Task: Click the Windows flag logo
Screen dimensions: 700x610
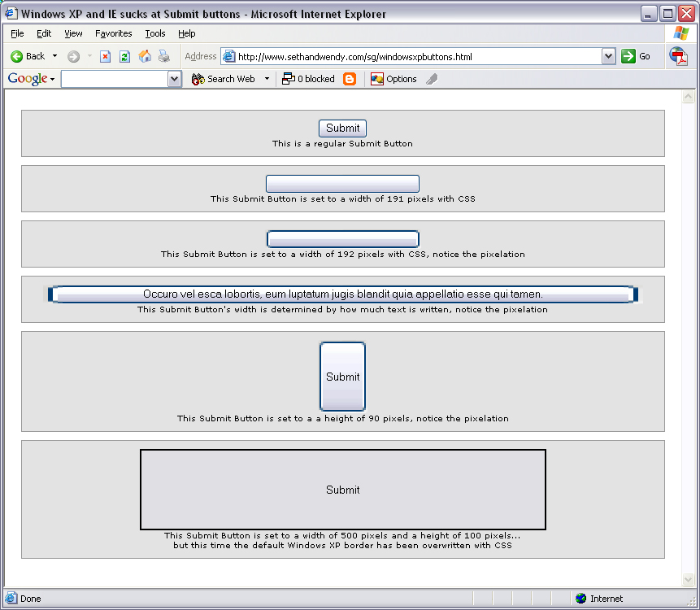Action: pos(681,33)
